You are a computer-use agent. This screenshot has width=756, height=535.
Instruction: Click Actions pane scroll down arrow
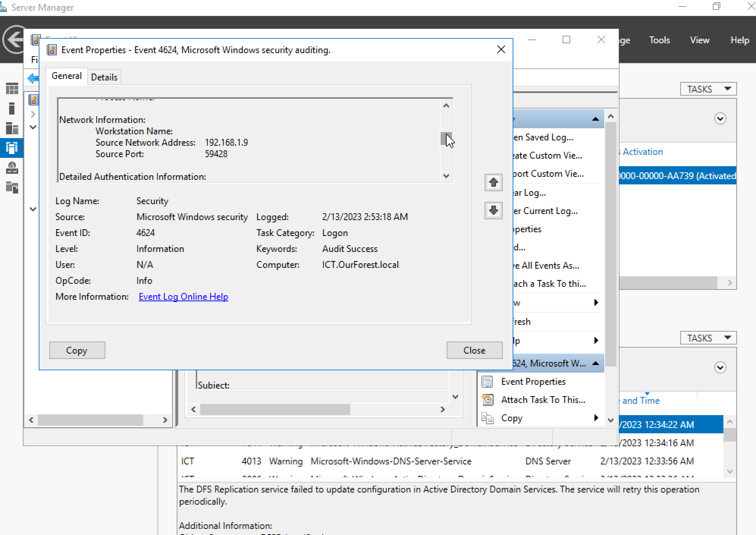coord(610,420)
